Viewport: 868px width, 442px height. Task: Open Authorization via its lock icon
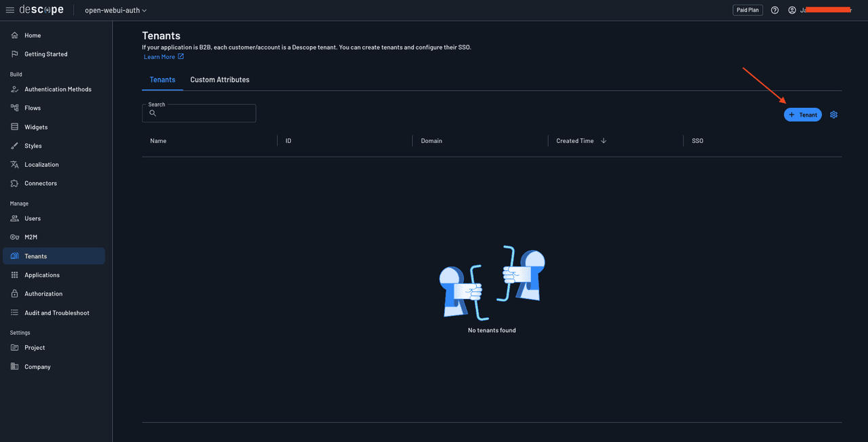[15, 294]
